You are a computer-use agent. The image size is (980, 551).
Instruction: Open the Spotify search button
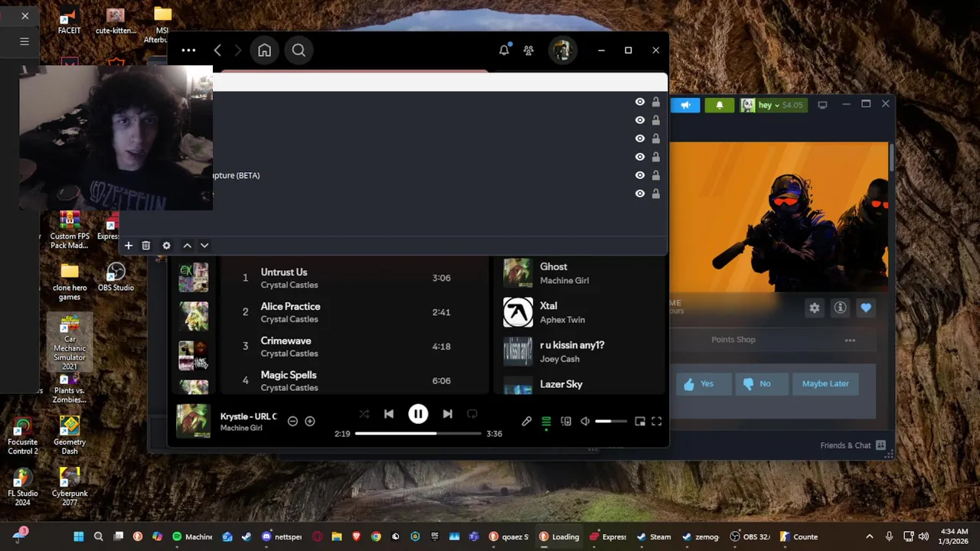[x=299, y=51]
